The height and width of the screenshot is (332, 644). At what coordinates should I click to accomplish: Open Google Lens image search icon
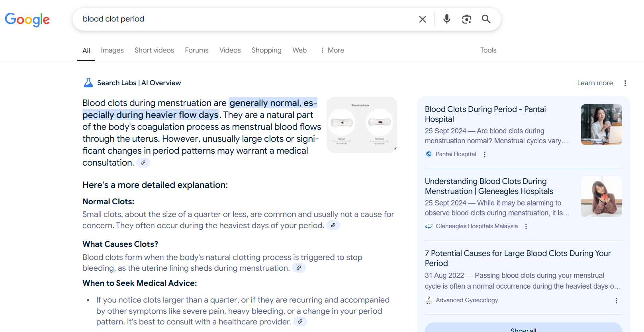coord(466,19)
